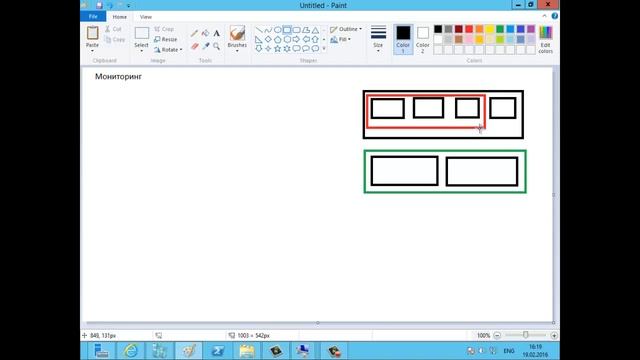Choose the Oval shape
Image resolution: width=640 pixels, height=360 pixels.
tap(278, 30)
